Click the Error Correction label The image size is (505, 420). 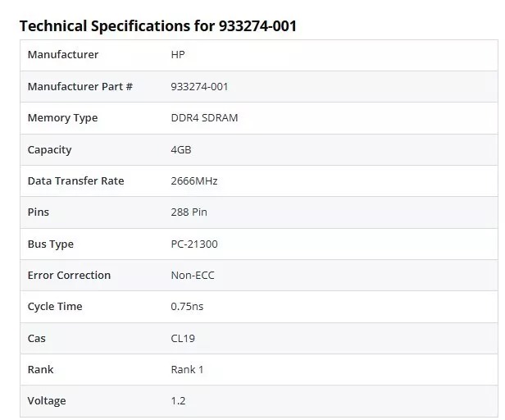69,275
